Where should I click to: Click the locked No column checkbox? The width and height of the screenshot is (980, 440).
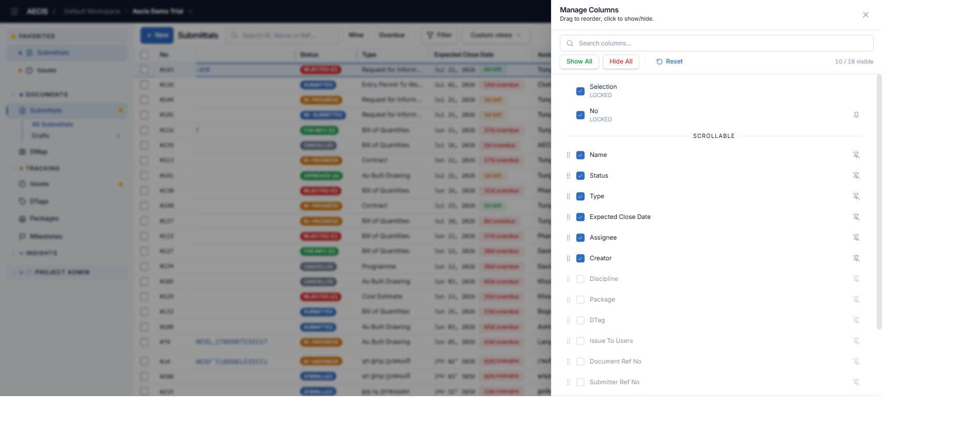tap(580, 115)
